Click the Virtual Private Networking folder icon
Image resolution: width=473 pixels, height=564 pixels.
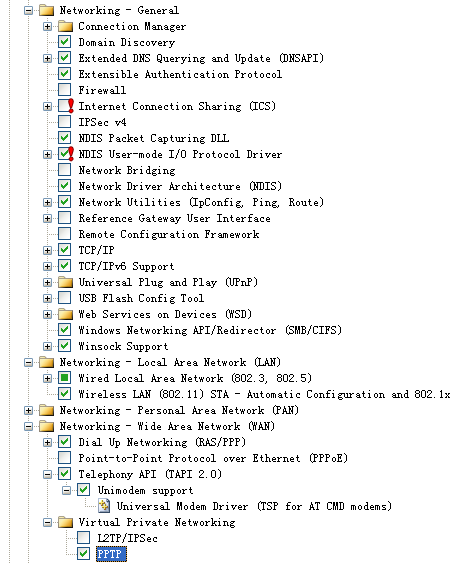(x=65, y=522)
